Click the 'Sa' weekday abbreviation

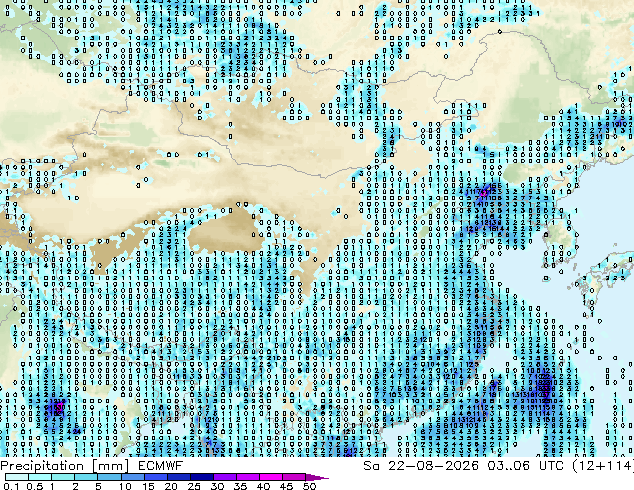click(371, 466)
